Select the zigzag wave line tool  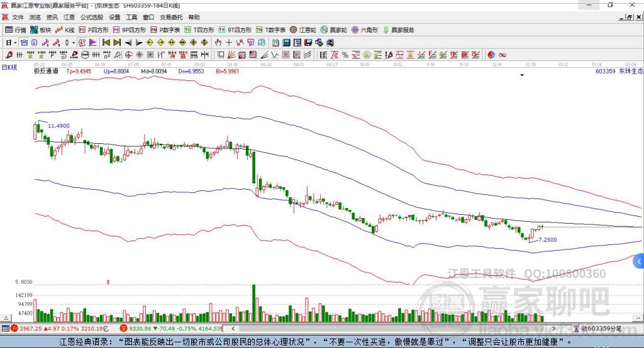(274, 55)
